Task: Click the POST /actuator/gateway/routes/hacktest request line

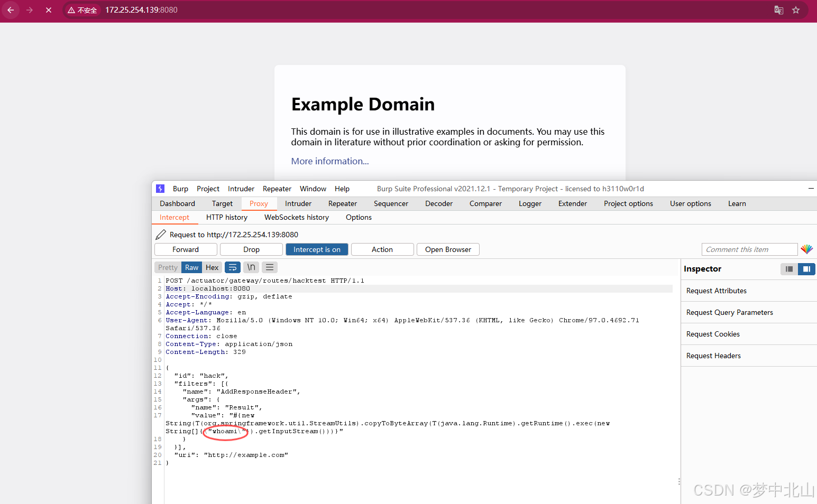Action: click(265, 281)
